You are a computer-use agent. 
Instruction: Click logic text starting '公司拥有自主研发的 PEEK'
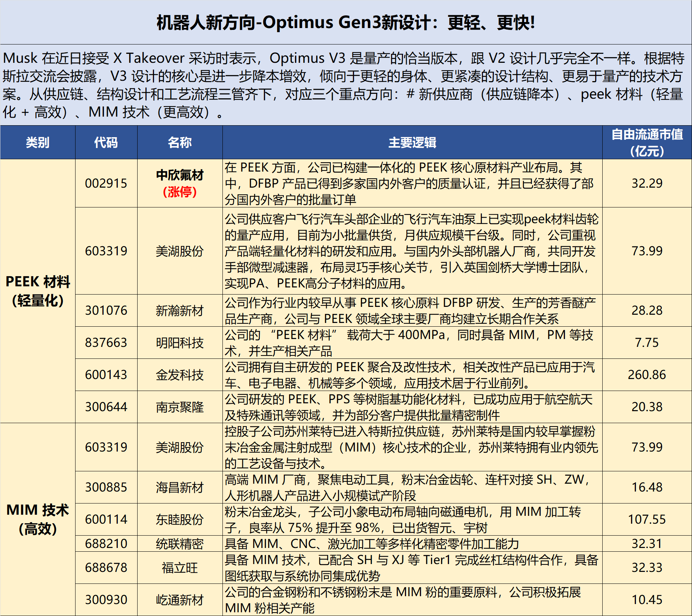409,375
